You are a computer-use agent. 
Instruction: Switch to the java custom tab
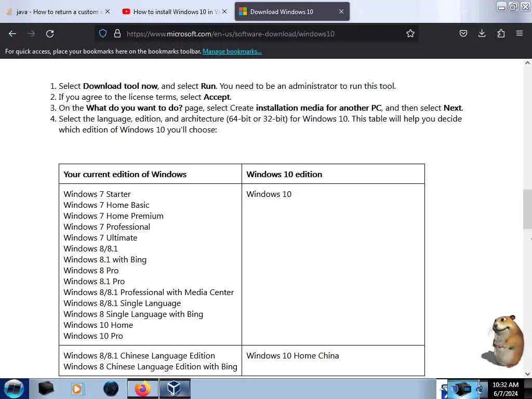tap(58, 12)
